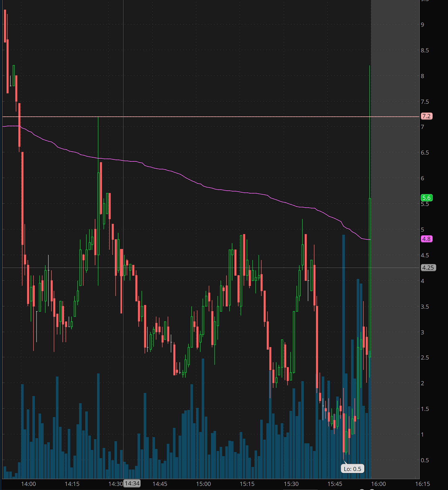Click the 4.5 price axis label
The image size is (448, 490).
point(425,255)
